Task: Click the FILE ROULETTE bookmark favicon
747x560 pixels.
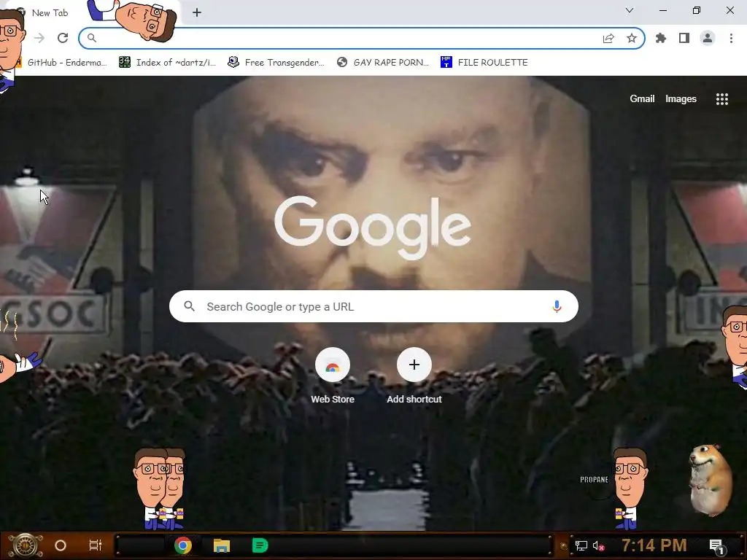Action: click(446, 62)
